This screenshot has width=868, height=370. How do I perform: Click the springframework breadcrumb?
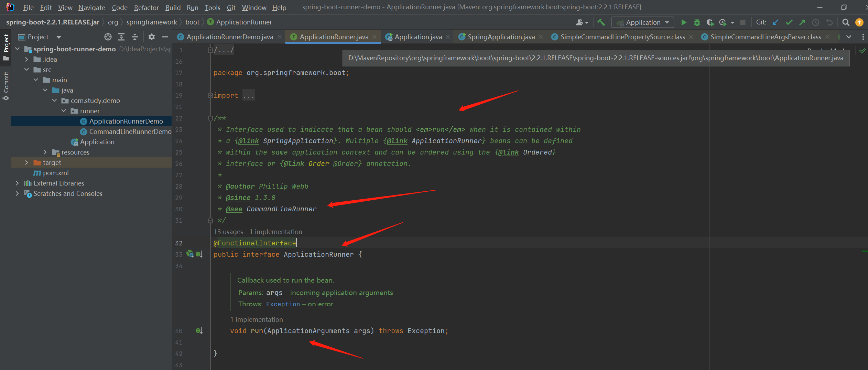pos(152,22)
